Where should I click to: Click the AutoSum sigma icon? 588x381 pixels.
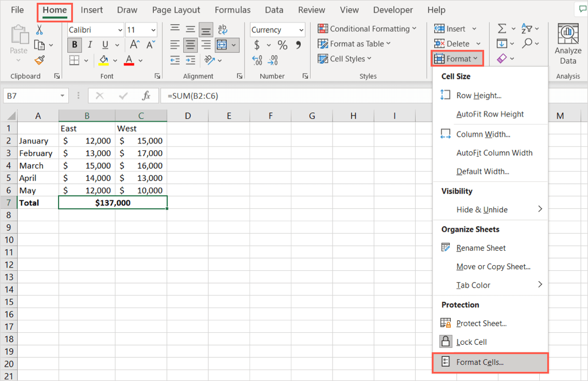point(502,29)
